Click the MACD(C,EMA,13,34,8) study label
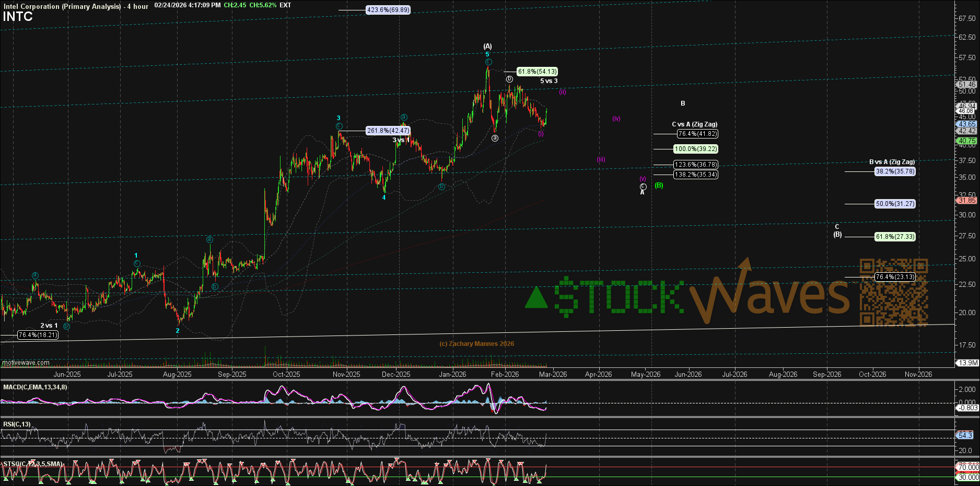The image size is (980, 486). tap(35, 387)
